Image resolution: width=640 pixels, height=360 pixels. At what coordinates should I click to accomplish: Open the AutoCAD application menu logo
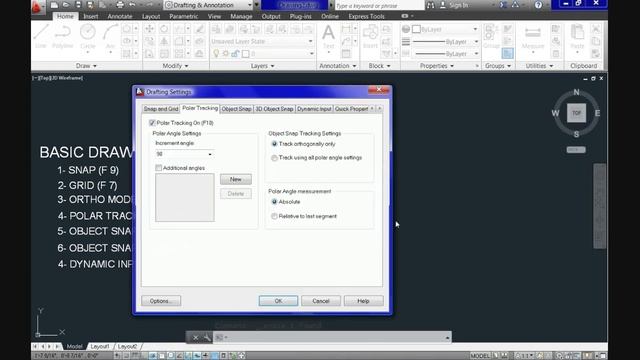click(x=37, y=7)
